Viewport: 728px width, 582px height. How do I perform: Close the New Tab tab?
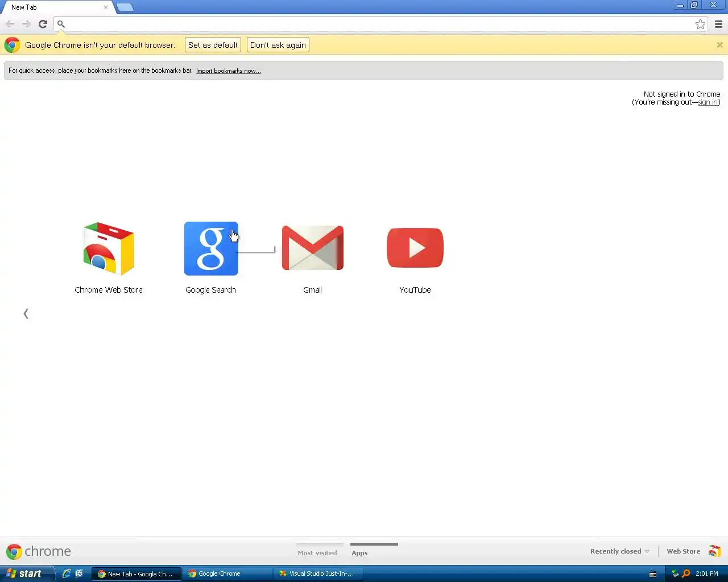105,7
